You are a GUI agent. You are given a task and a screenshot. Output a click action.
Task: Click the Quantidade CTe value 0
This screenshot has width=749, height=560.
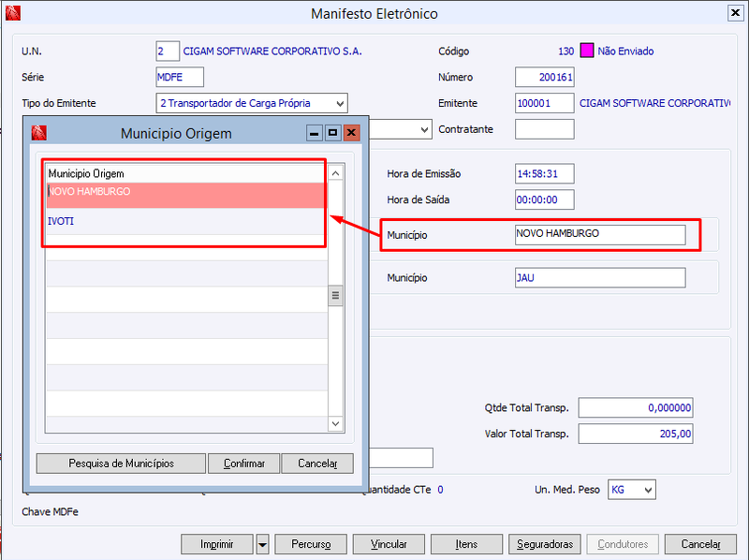440,490
